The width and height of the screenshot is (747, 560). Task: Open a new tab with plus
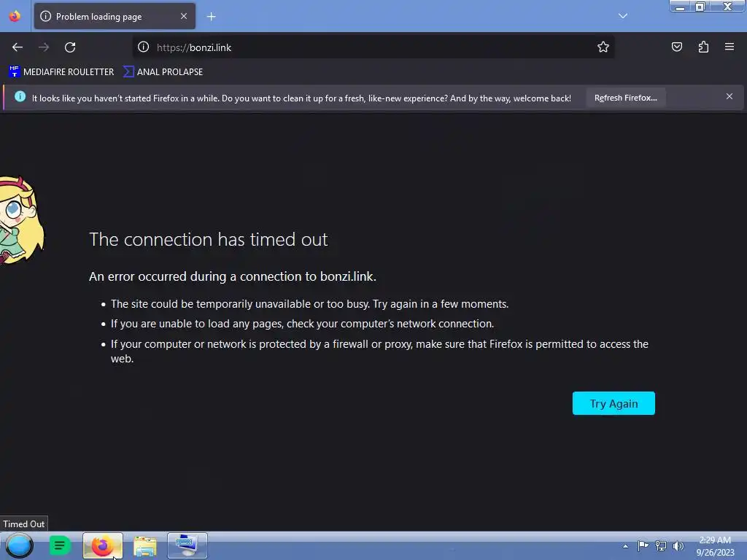point(211,17)
